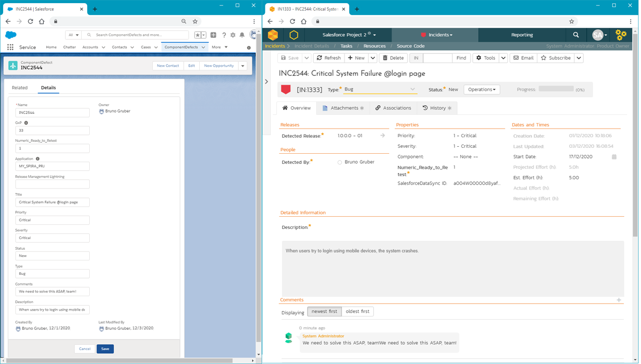The height and width of the screenshot is (364, 641).
Task: Click the Spira search magnifier icon
Action: click(x=576, y=35)
